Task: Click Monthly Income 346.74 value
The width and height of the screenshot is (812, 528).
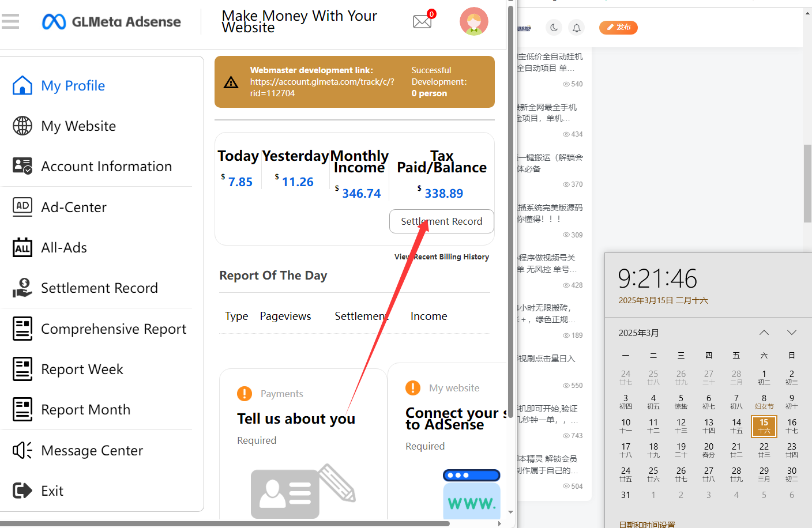Action: (x=362, y=193)
